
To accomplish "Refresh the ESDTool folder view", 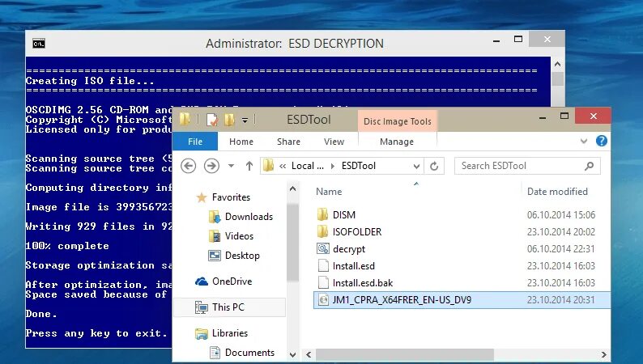I will coord(434,166).
